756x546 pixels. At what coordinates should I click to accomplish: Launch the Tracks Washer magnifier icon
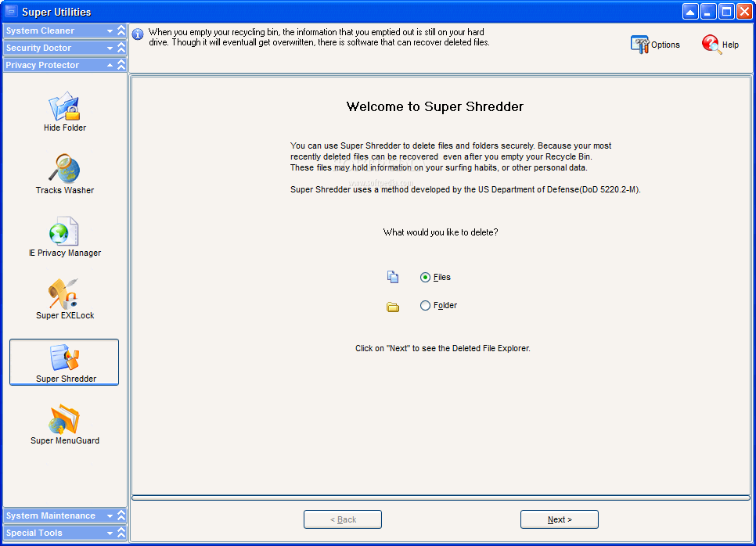[64, 168]
